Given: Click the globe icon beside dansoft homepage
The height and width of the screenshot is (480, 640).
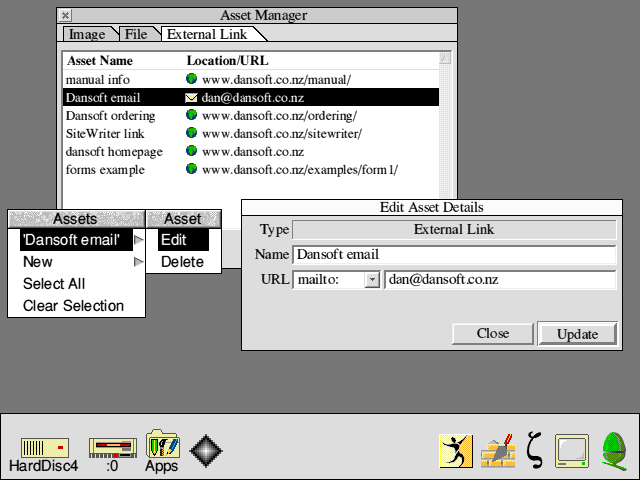Looking at the screenshot, I should [191, 151].
